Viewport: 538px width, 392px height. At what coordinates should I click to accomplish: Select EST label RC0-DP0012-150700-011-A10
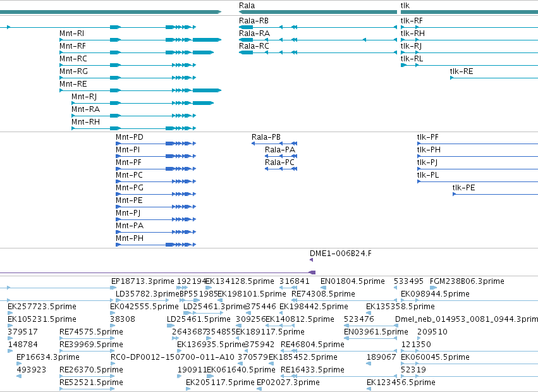pyautogui.click(x=173, y=357)
